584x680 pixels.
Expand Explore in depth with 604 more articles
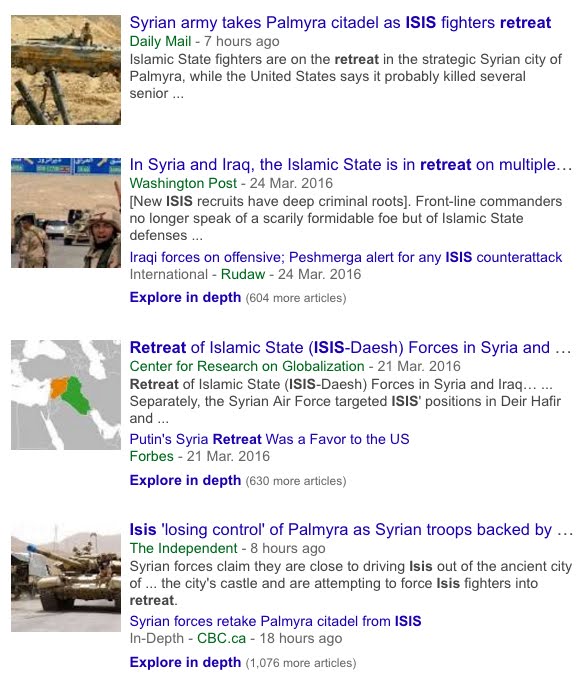click(185, 298)
